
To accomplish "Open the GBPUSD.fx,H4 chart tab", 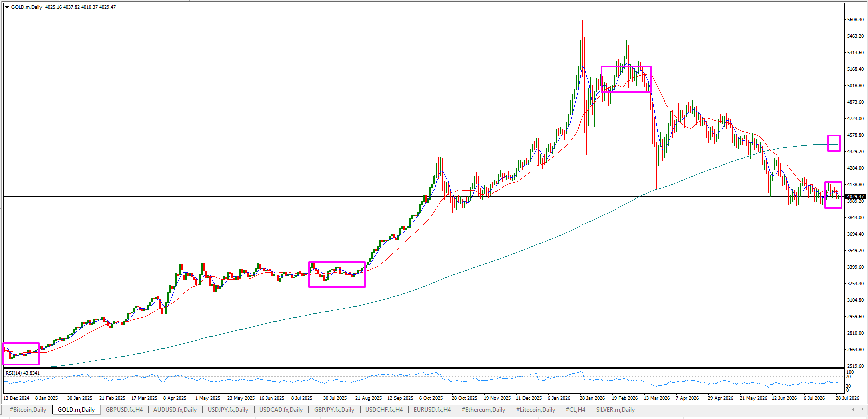I will point(124,410).
